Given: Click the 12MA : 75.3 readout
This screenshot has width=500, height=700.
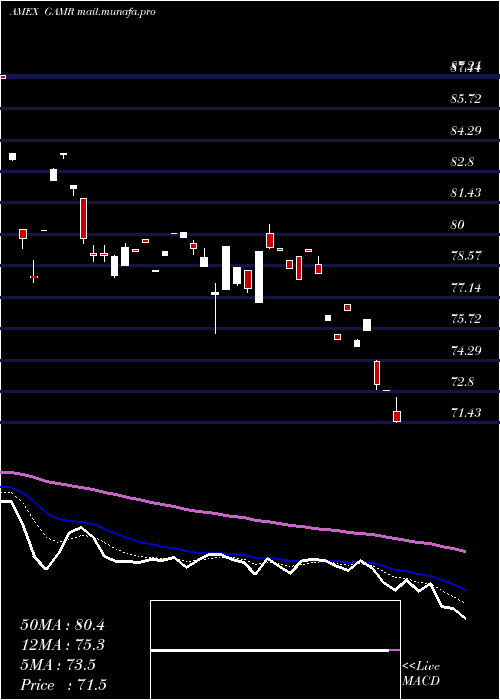Looking at the screenshot, I should click(x=62, y=645).
